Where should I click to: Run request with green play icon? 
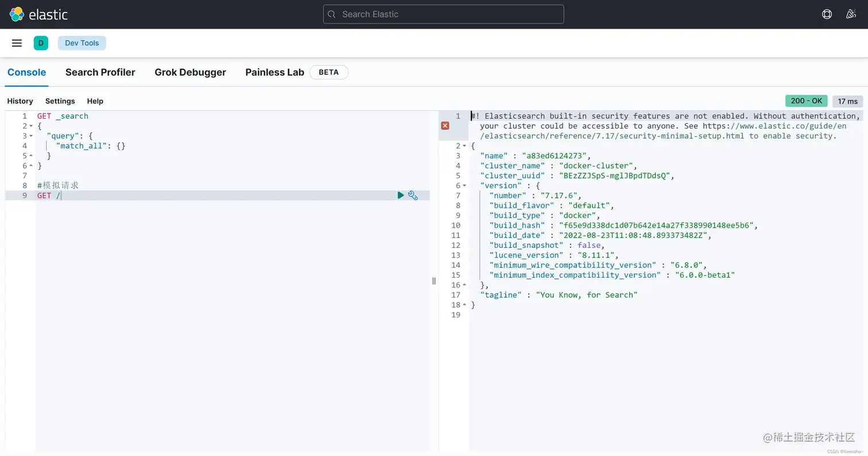[401, 196]
